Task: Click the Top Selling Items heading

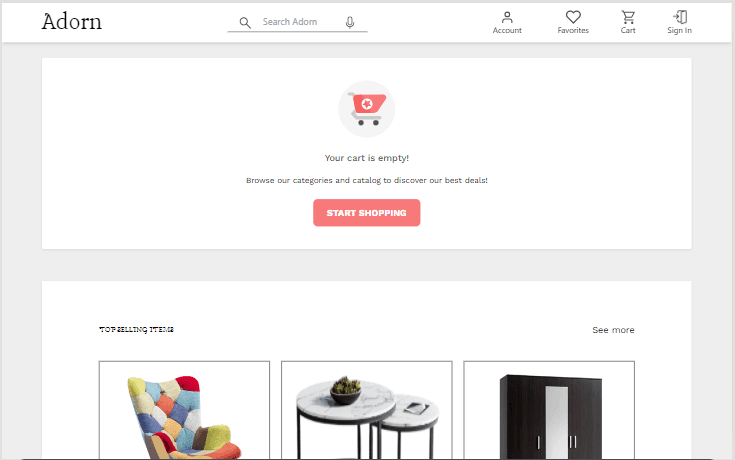Action: click(x=136, y=330)
